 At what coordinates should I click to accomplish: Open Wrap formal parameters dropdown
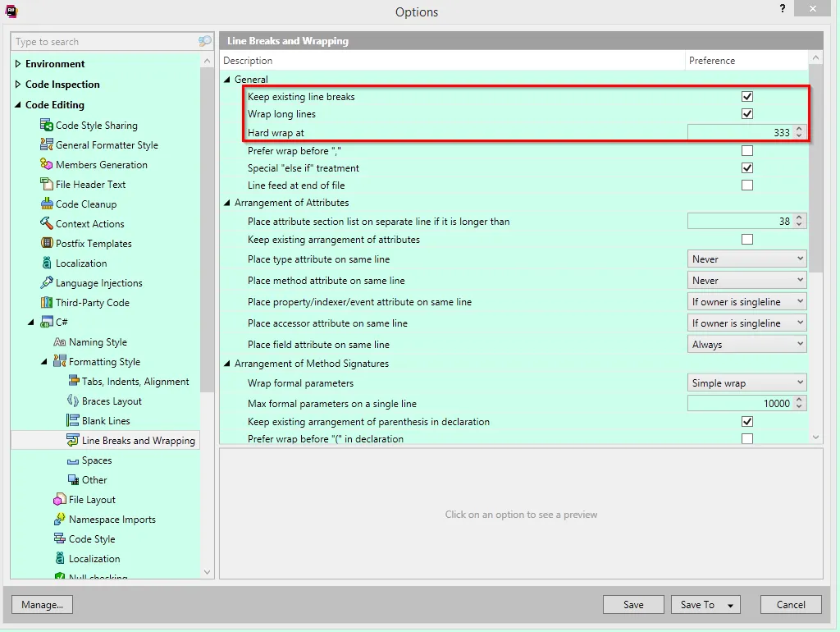click(x=746, y=382)
